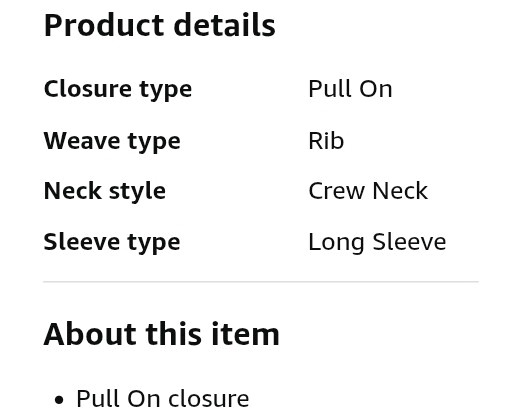The width and height of the screenshot is (505, 417).
Task: Click the Rib weave value
Action: click(x=326, y=140)
